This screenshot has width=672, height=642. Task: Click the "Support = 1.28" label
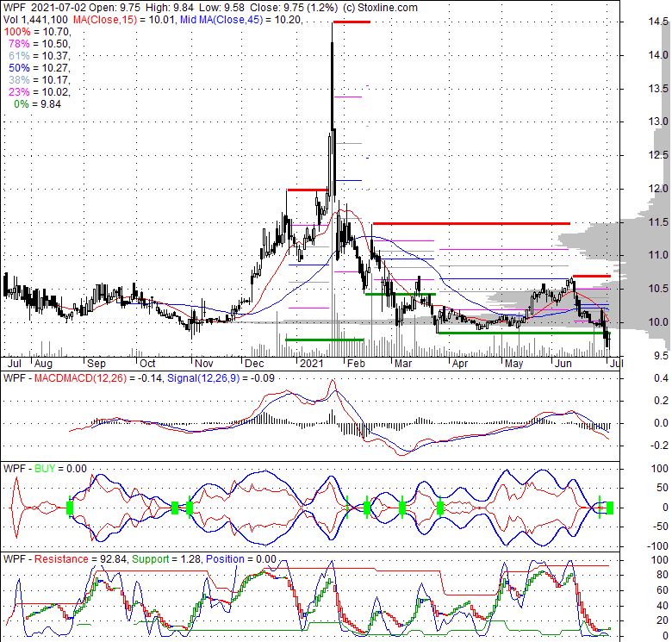coord(166,559)
